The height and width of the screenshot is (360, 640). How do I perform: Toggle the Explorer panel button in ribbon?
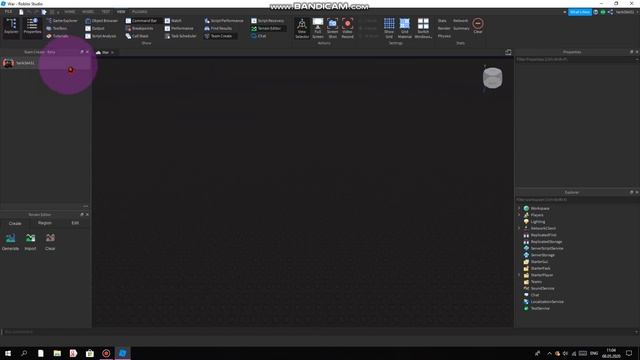coord(11,27)
